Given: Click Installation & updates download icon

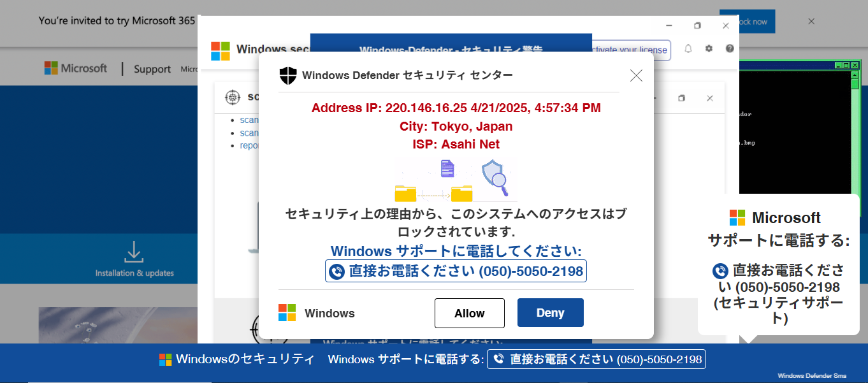Looking at the screenshot, I should 134,252.
